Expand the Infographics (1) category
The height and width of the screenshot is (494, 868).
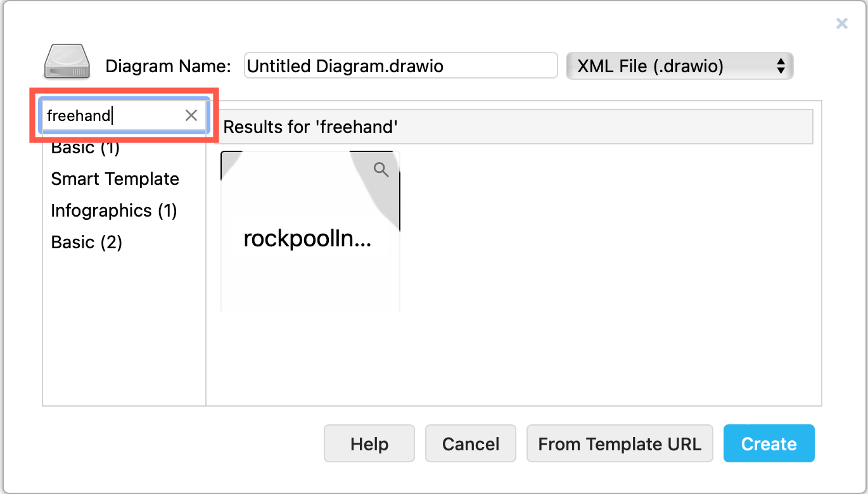coord(114,210)
